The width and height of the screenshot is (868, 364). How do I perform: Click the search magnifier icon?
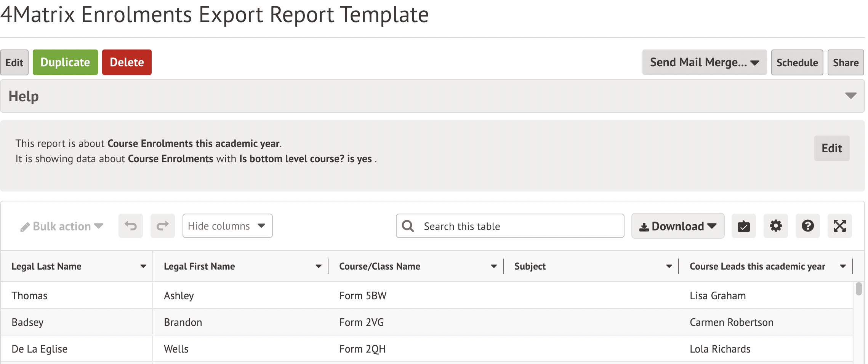pos(408,226)
